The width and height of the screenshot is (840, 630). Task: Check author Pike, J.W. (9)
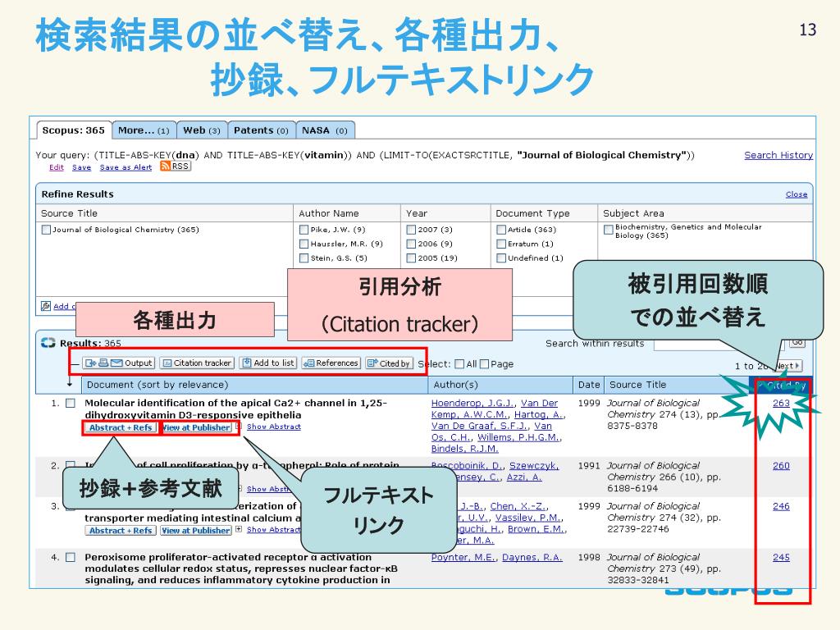pos(304,230)
